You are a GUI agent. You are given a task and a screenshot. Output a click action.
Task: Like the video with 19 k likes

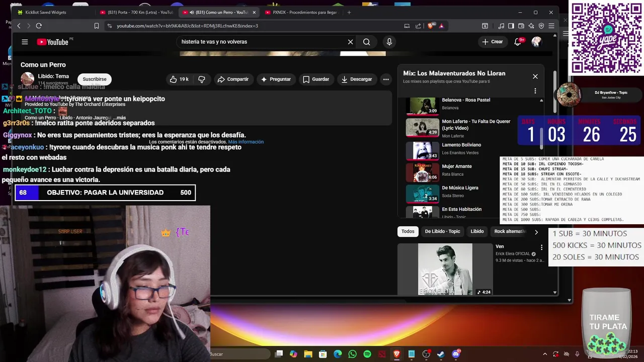click(179, 79)
